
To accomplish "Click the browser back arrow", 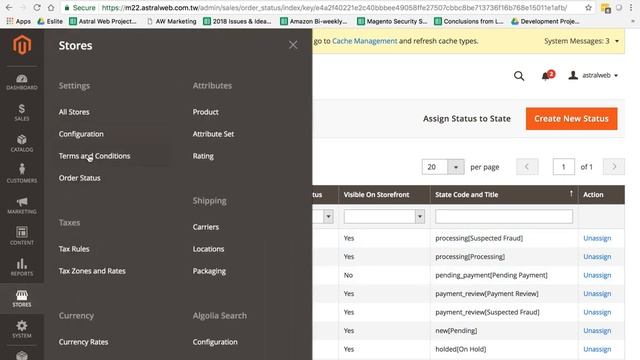I will coord(9,7).
